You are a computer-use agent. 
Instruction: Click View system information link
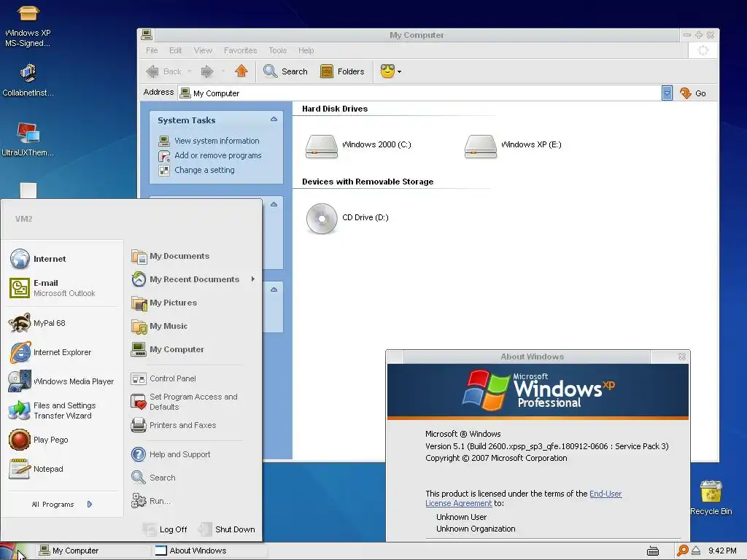click(217, 141)
